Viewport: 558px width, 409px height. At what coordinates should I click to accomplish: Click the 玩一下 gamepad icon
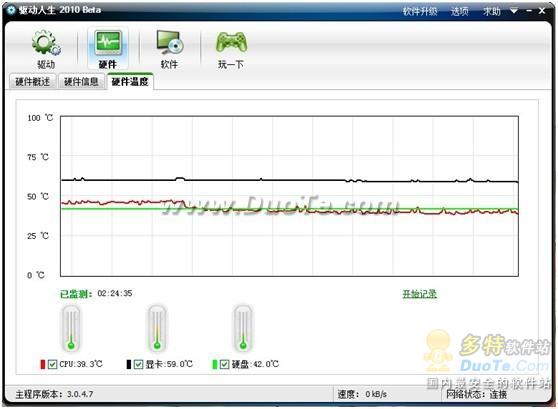pyautogui.click(x=231, y=49)
